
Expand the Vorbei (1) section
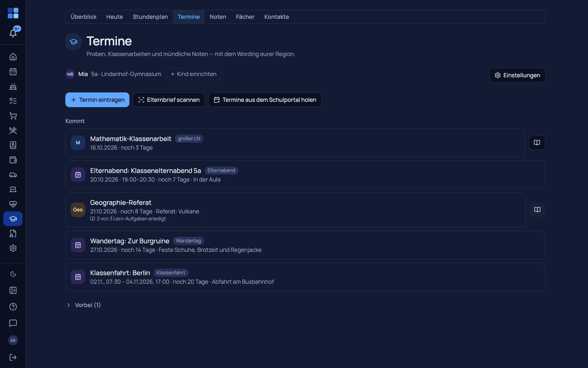[83, 305]
